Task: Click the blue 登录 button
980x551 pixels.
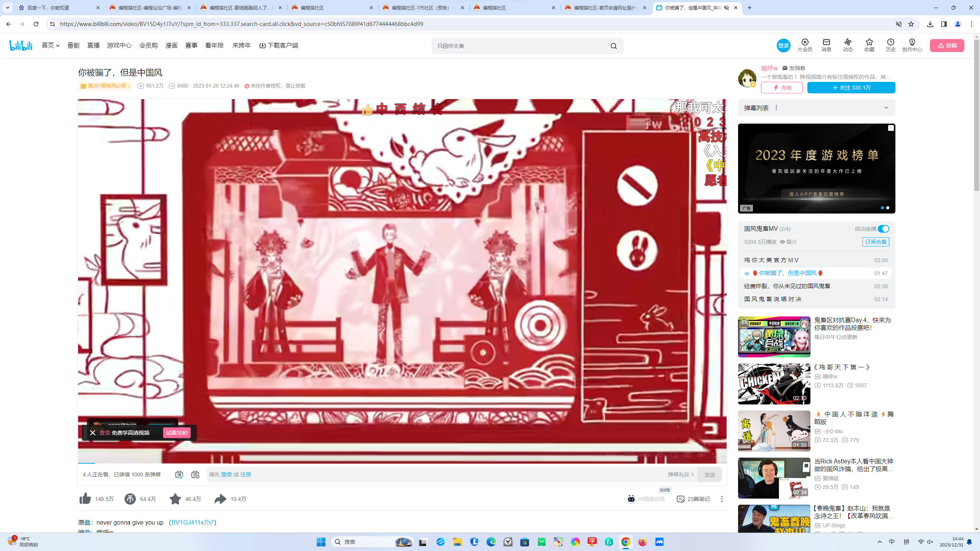Action: coord(783,46)
